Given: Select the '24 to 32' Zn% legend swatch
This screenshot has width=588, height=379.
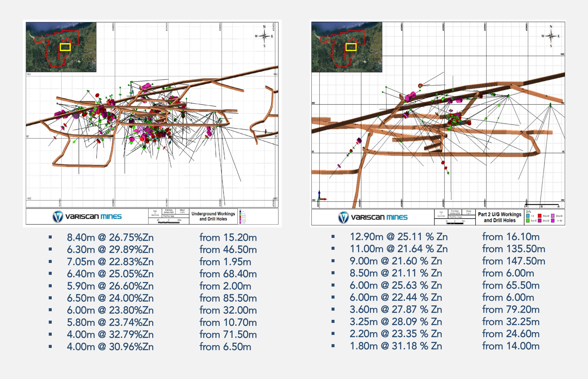Looking at the screenshot, I should [x=540, y=221].
